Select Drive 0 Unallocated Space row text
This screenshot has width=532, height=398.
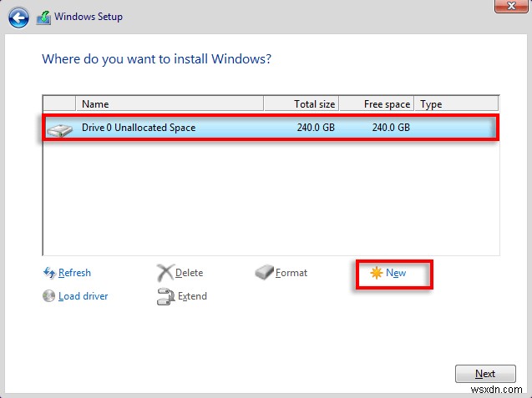pos(139,128)
